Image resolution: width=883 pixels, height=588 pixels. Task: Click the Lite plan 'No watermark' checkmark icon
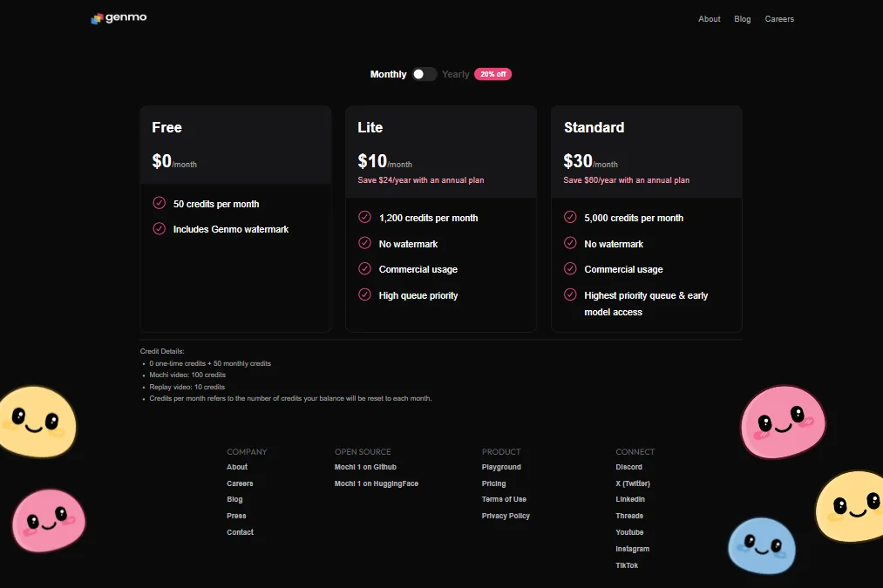365,243
